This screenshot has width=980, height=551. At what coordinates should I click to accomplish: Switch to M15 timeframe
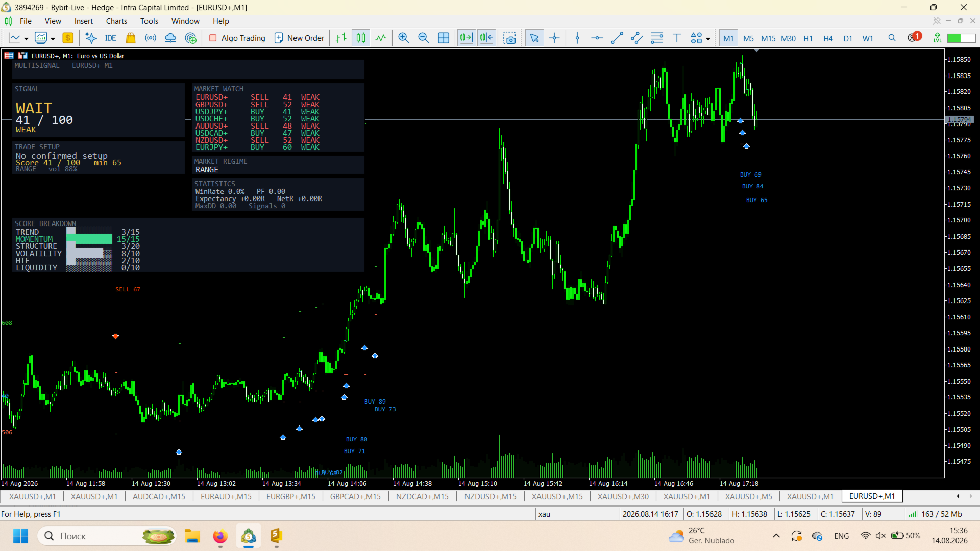click(768, 38)
